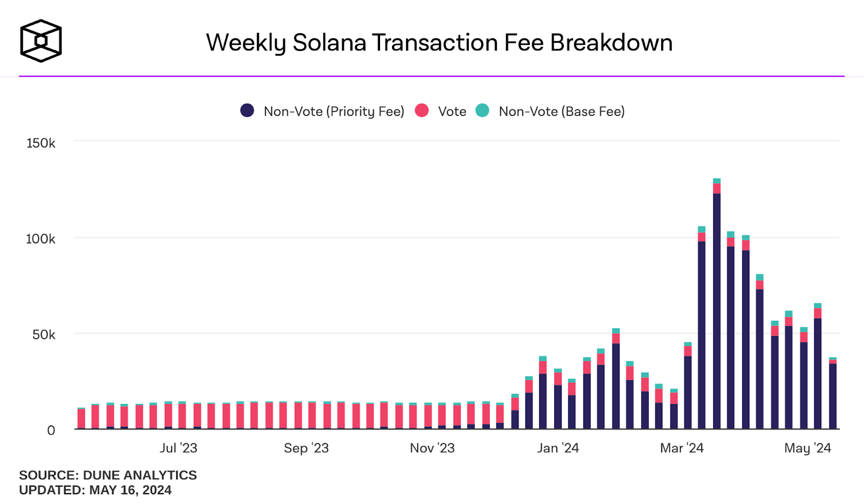Click the Mar '24 axis label
Viewport: 865px width, 504px height.
pyautogui.click(x=682, y=448)
